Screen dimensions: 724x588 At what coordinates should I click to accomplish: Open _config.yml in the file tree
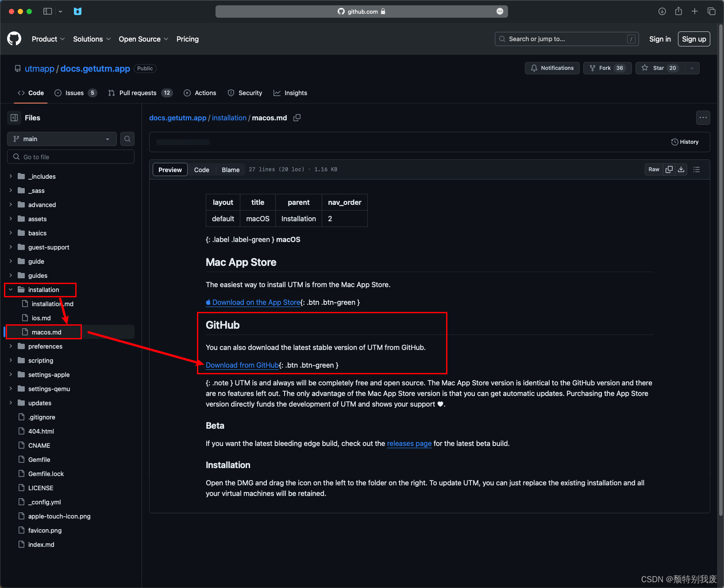[x=44, y=502]
